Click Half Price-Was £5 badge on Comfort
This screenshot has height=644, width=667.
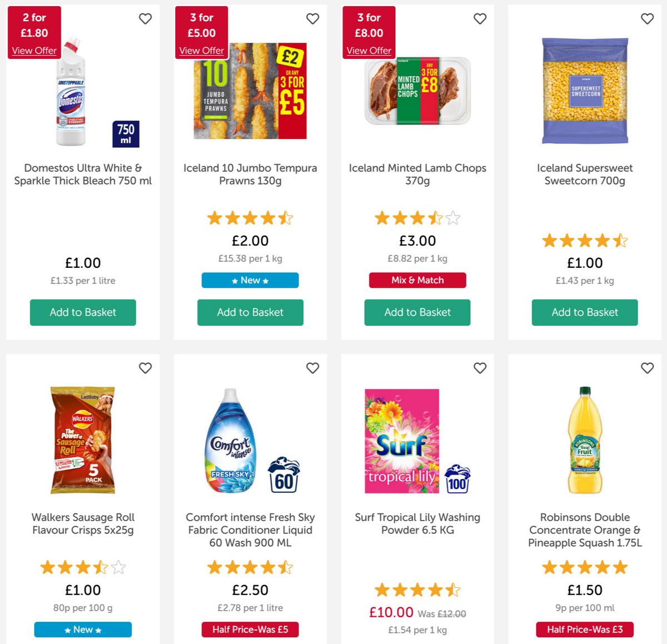click(250, 630)
